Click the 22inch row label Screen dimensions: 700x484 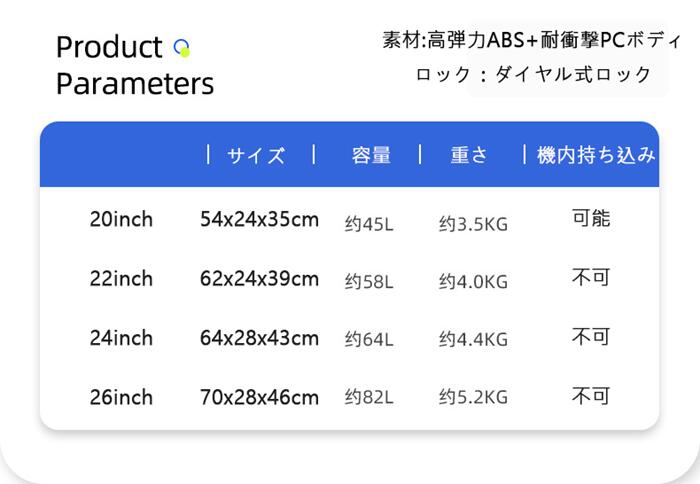pyautogui.click(x=121, y=278)
